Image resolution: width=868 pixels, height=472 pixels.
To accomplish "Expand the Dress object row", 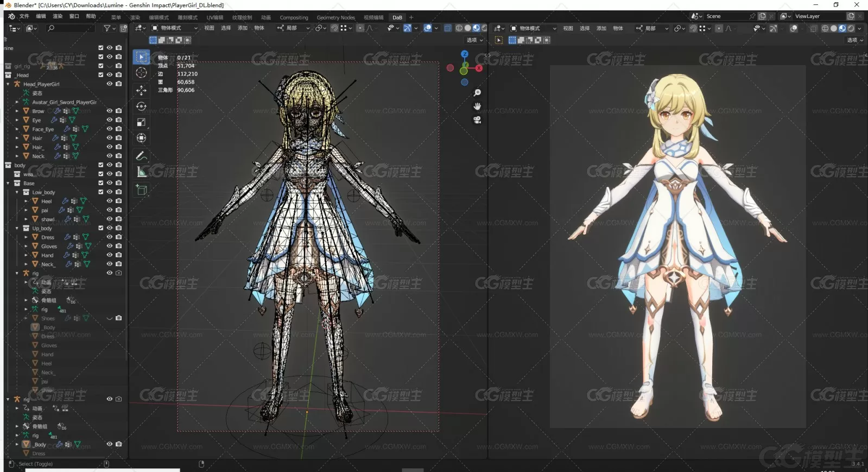I will click(26, 237).
